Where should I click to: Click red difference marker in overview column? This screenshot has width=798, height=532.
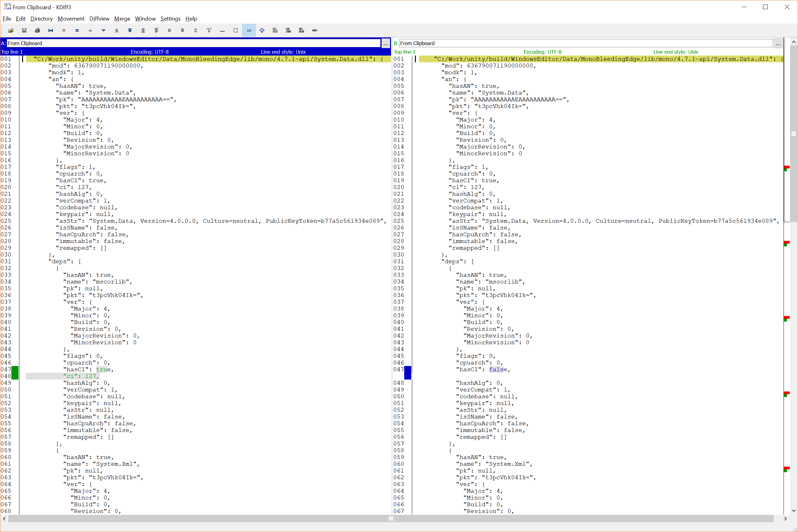[786, 167]
